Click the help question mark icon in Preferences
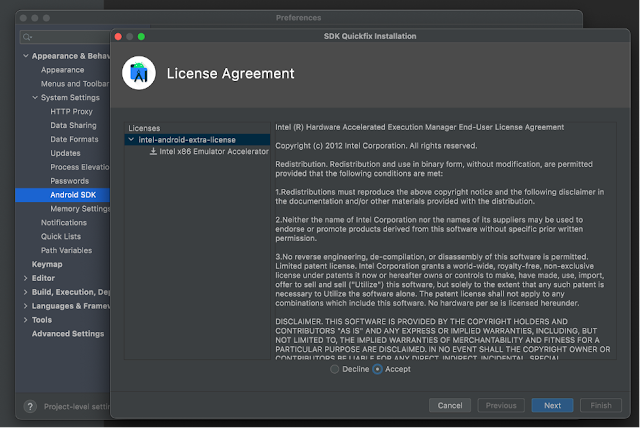This screenshot has width=640, height=428. [x=30, y=406]
